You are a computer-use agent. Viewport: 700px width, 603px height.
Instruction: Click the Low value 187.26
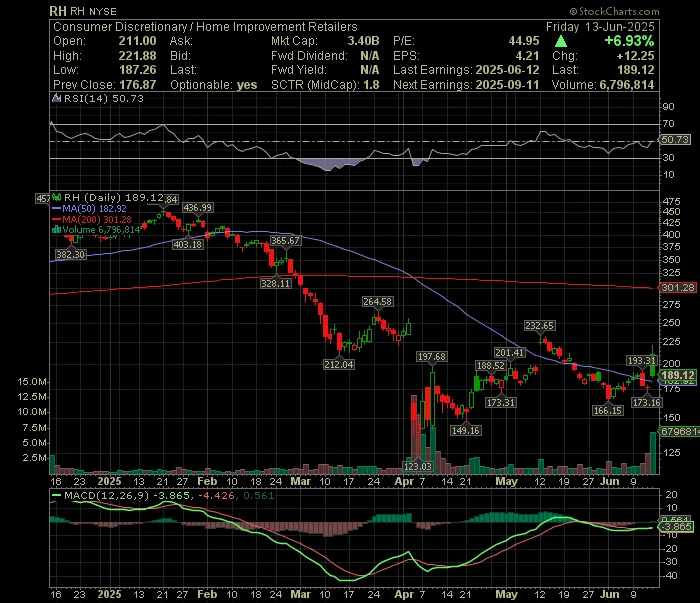click(138, 70)
